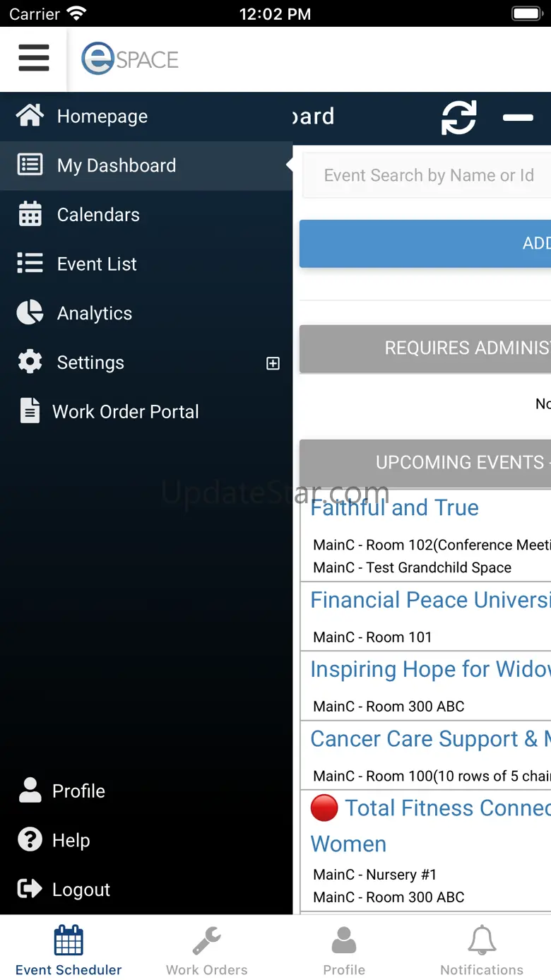This screenshot has width=551, height=980.
Task: Switch to Work Orders bottom tab
Action: (207, 950)
